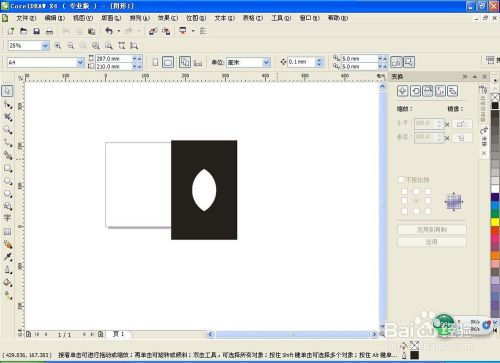This screenshot has width=500, height=363.
Task: Click Apply to Duplicate button in docker
Action: 432,229
